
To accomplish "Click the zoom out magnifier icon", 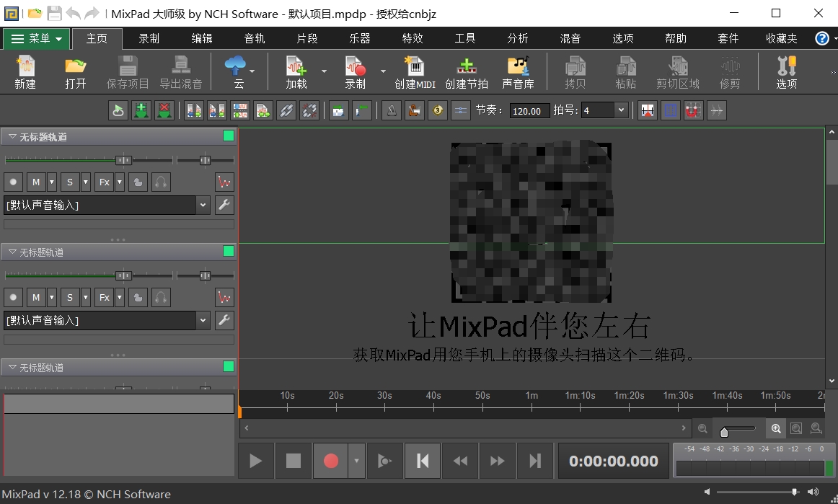I will click(x=703, y=428).
